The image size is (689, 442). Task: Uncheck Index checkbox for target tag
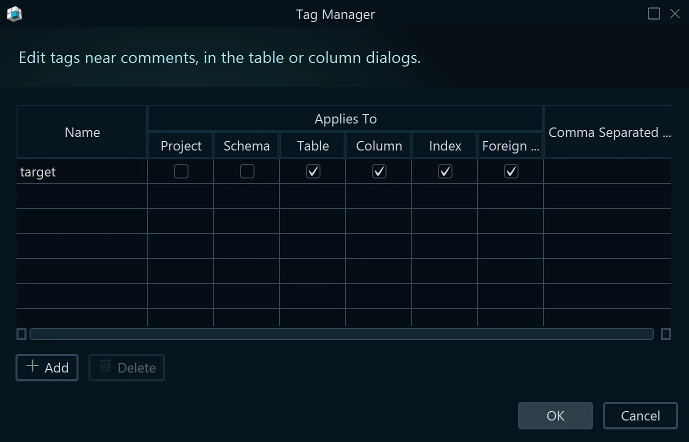click(445, 171)
